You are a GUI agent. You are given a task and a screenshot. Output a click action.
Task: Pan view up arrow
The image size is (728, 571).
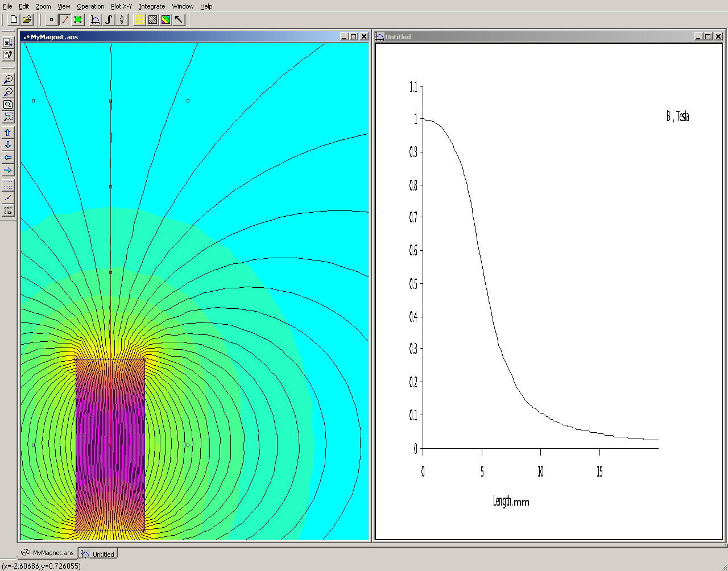click(x=8, y=133)
